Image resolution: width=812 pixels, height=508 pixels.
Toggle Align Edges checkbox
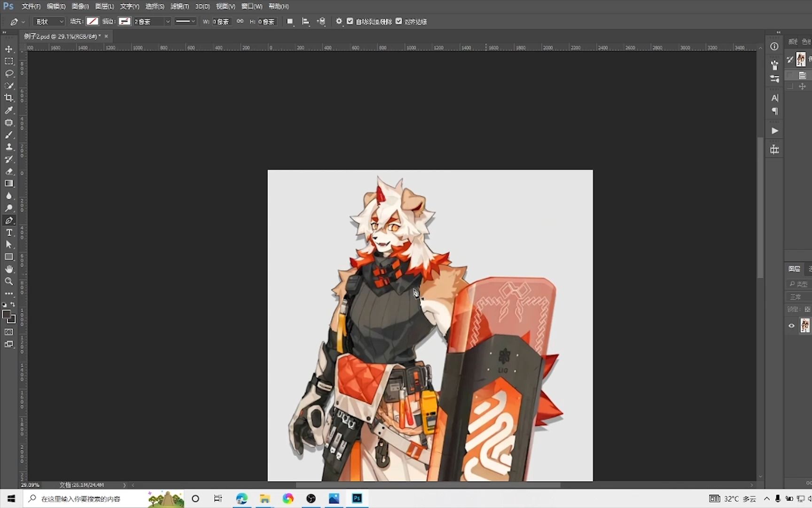398,21
